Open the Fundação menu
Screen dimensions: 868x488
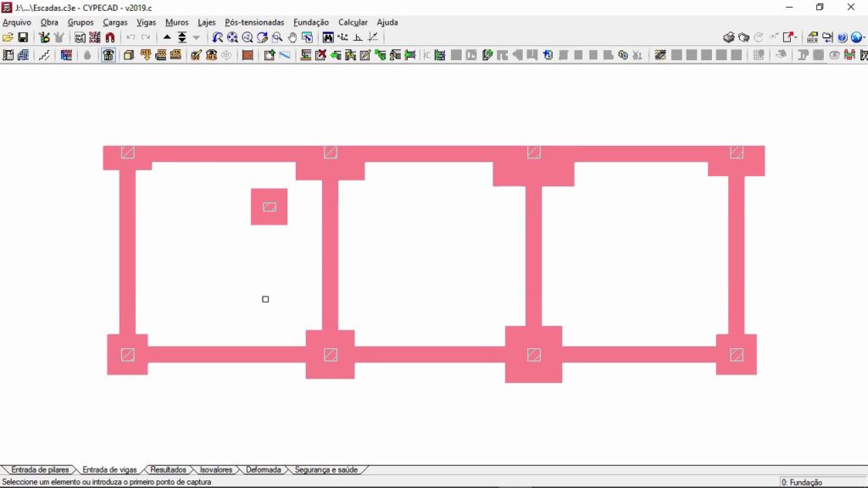tap(310, 22)
